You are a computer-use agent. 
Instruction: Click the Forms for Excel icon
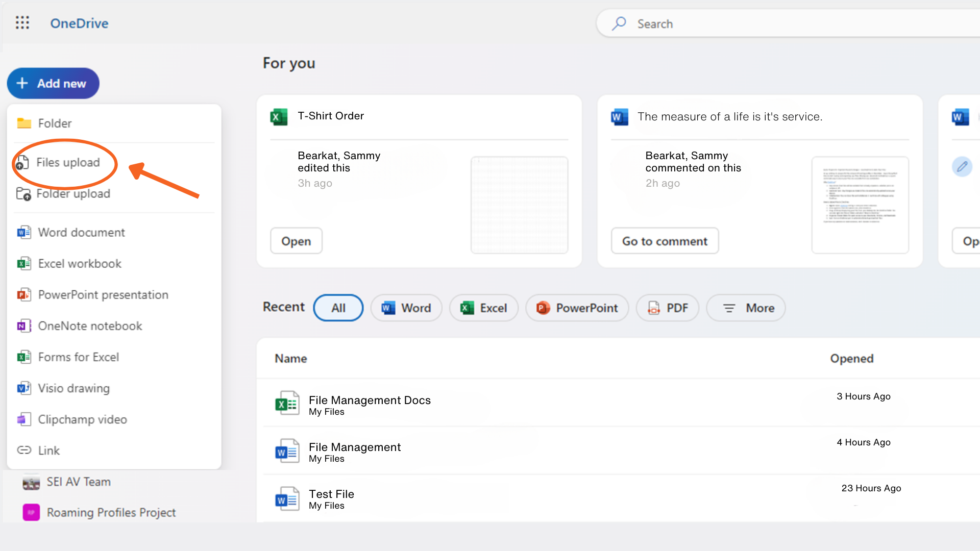(23, 357)
